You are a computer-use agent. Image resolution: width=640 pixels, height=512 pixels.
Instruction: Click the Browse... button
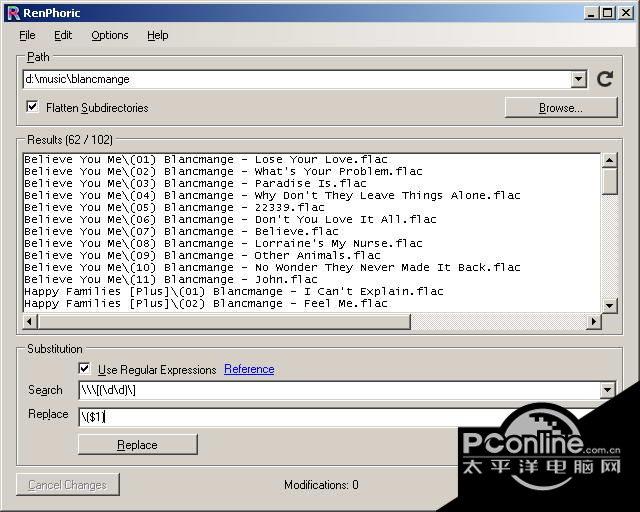click(561, 107)
